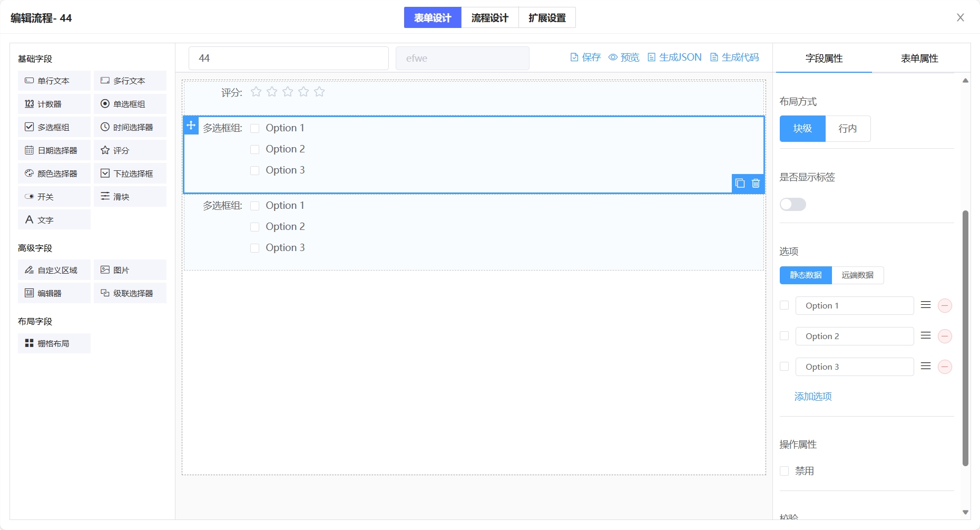The width and height of the screenshot is (980, 530).
Task: Click the copy icon on selected checkbox group
Action: (x=740, y=183)
